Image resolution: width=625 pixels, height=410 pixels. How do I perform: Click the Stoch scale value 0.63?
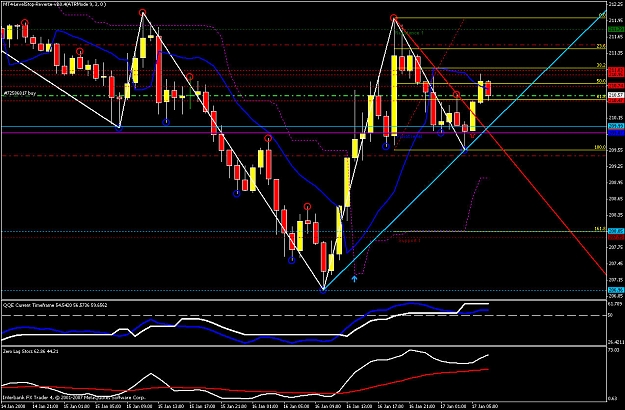pos(614,399)
